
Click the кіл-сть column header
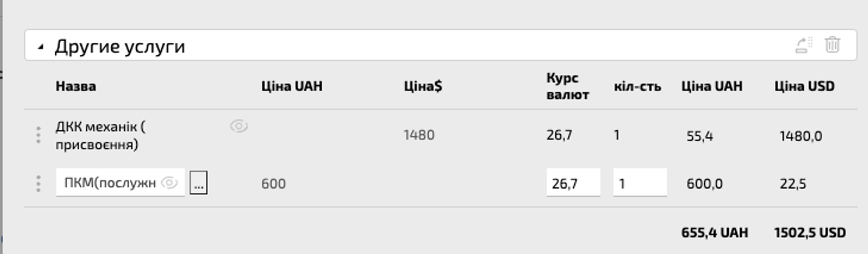(637, 87)
